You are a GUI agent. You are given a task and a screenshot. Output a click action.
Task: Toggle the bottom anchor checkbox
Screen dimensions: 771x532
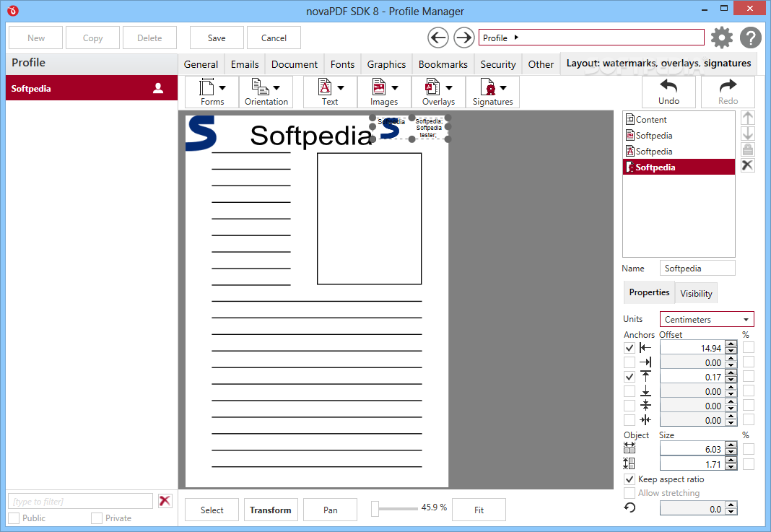coord(630,391)
